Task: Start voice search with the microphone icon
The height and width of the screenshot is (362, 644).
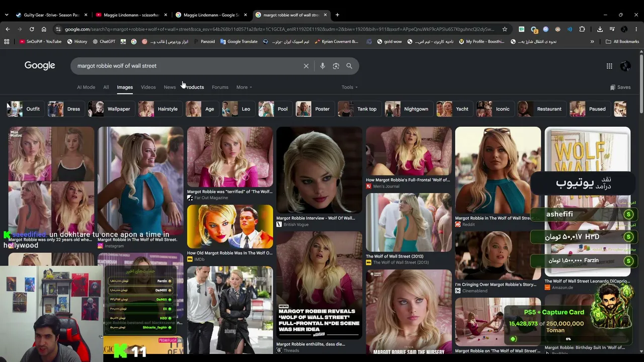Action: [323, 66]
